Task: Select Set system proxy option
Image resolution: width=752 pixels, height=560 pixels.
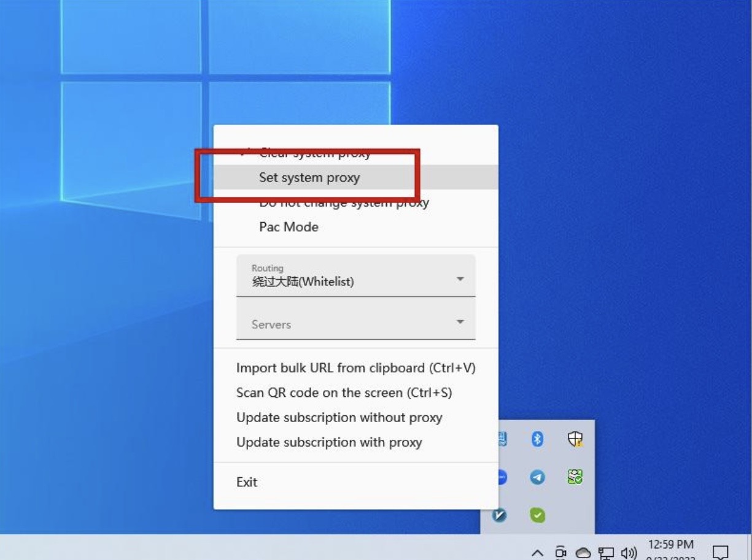Action: [x=355, y=177]
